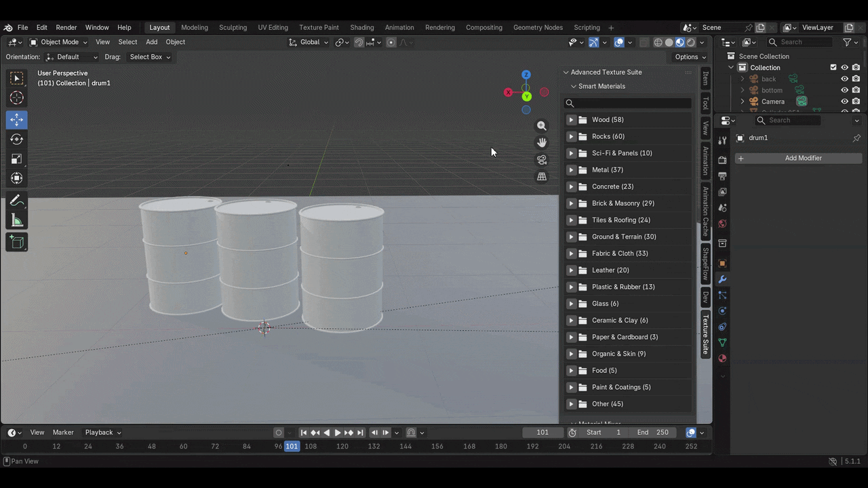The width and height of the screenshot is (868, 488).
Task: Expand the Wood (58) material folder
Action: [x=571, y=120]
